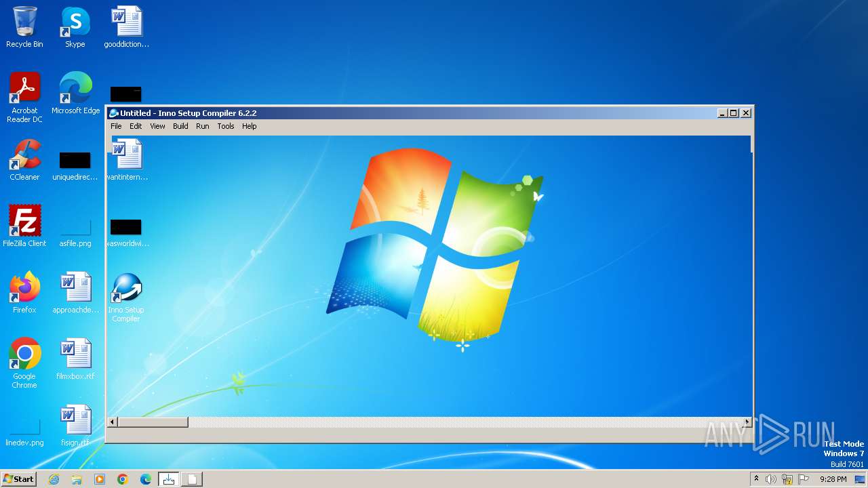Open the View menu
Image resolution: width=868 pixels, height=488 pixels.
(x=157, y=126)
